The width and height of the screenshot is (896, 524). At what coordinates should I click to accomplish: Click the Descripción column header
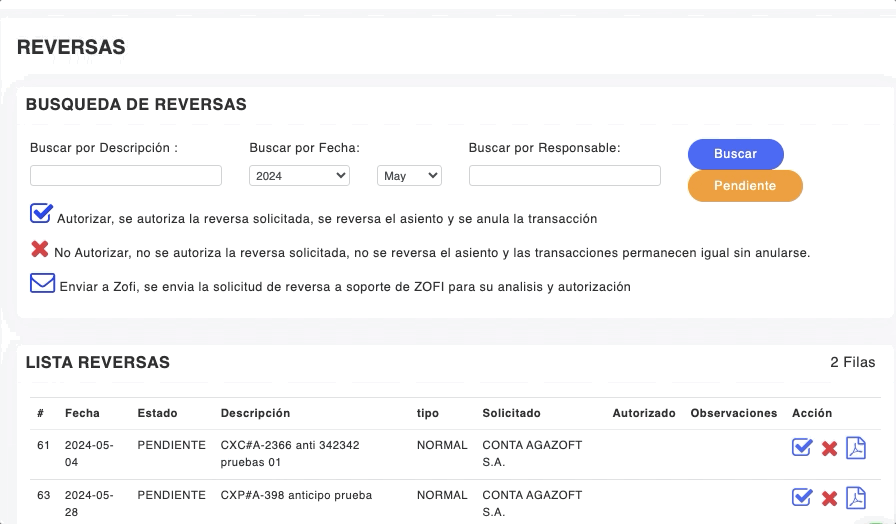click(x=255, y=413)
